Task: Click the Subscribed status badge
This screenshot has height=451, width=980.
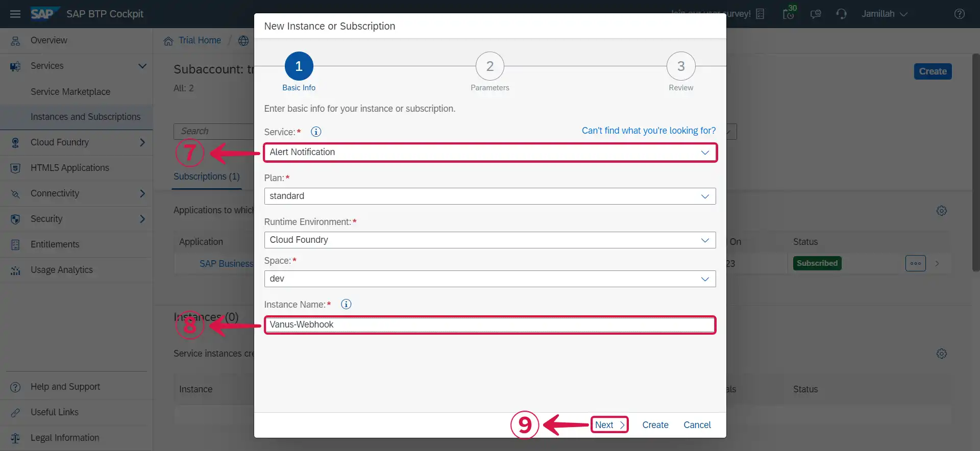Action: coord(817,263)
